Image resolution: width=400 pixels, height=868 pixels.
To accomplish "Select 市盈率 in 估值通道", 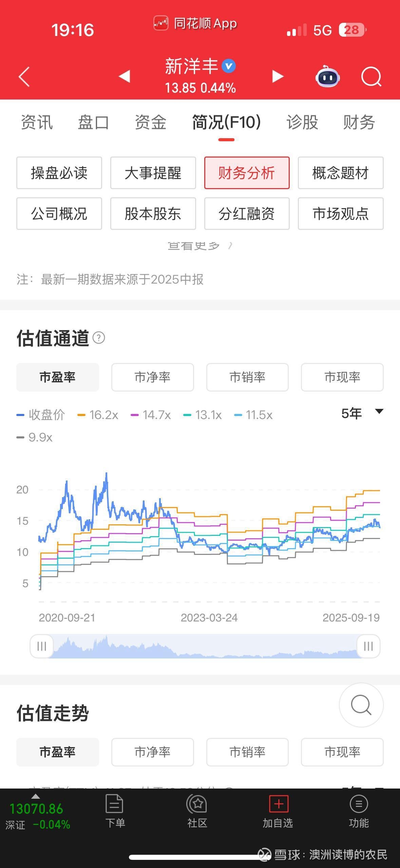I will [x=58, y=377].
